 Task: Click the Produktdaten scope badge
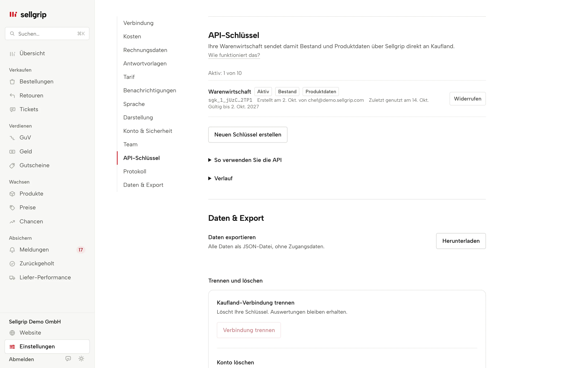point(321,92)
